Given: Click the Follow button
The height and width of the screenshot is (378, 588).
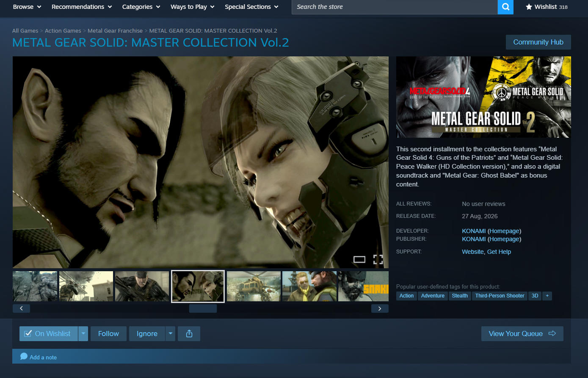Looking at the screenshot, I should click(108, 334).
